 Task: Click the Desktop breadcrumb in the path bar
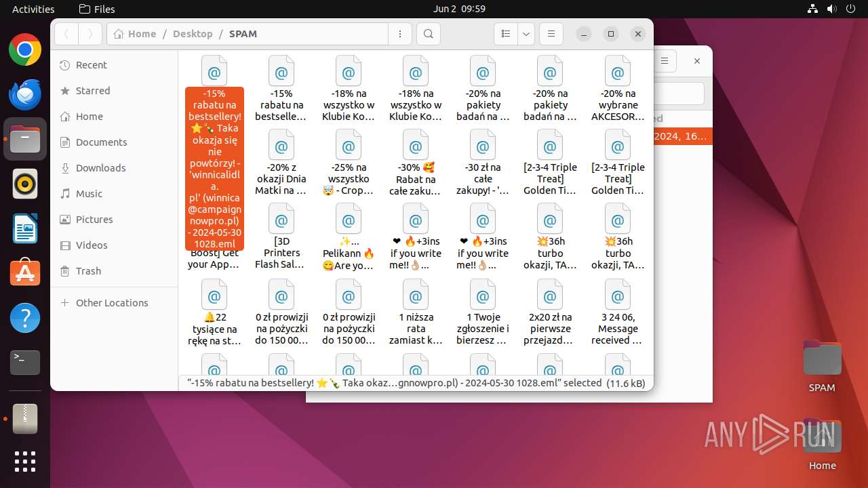(x=193, y=34)
